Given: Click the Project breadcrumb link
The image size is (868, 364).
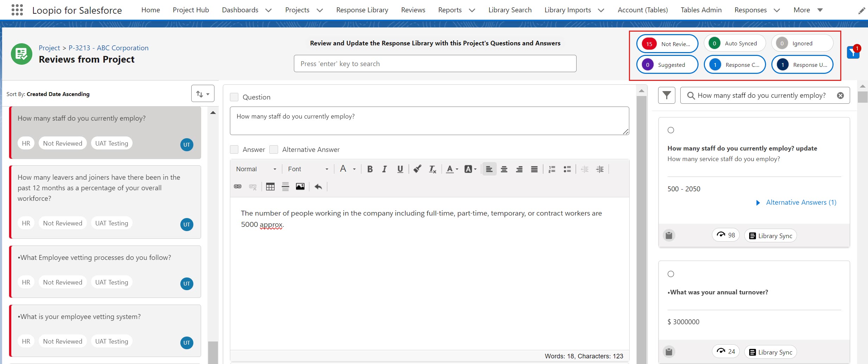Looking at the screenshot, I should (x=49, y=48).
